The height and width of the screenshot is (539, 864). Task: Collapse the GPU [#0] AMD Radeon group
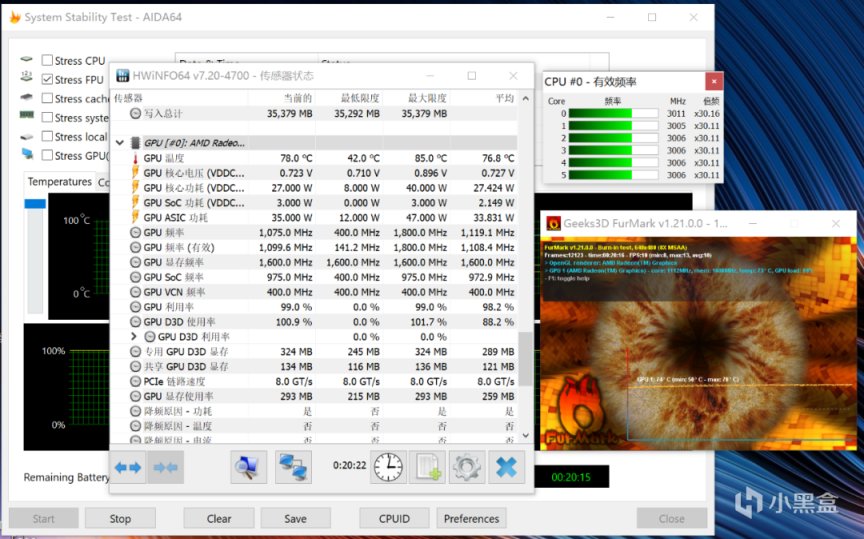[x=120, y=143]
